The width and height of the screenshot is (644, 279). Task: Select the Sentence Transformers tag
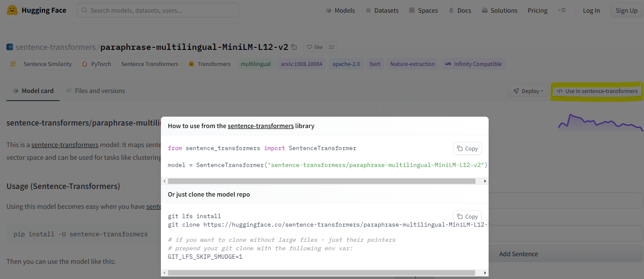[149, 64]
